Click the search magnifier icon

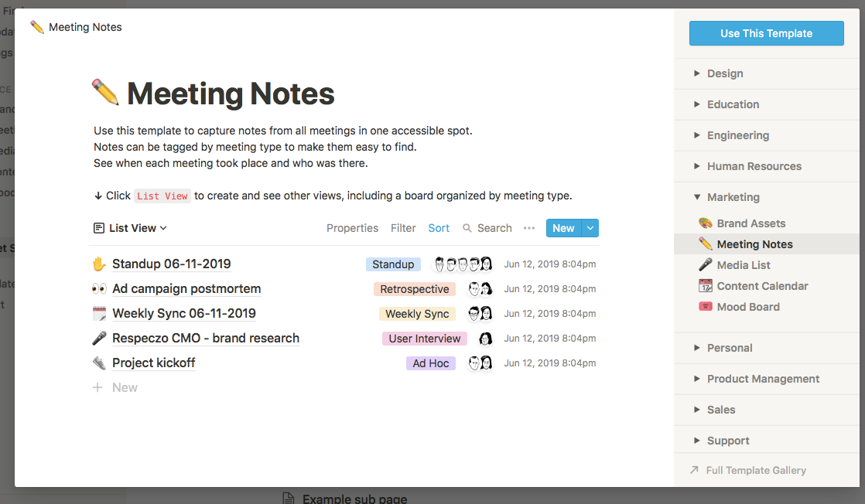point(467,228)
